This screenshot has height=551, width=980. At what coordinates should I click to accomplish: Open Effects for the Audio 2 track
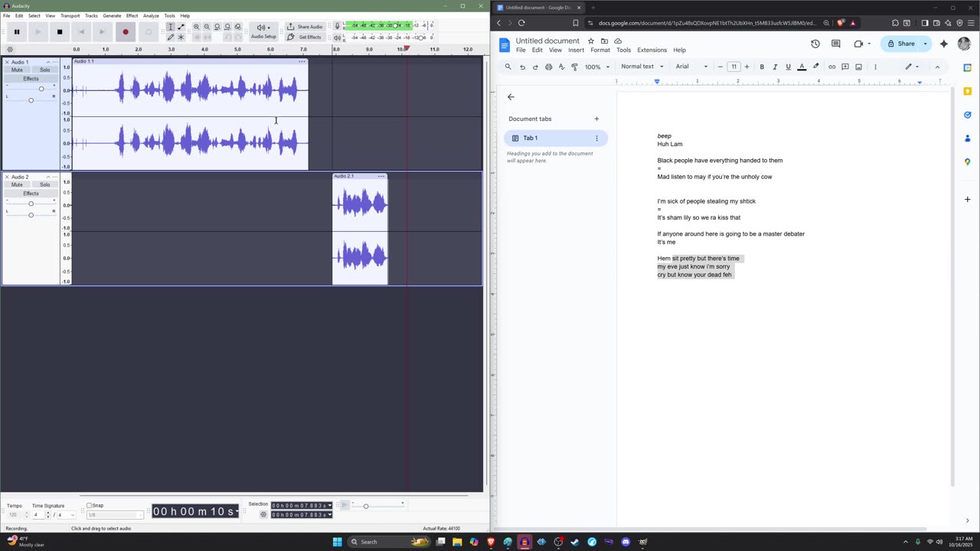tap(31, 194)
